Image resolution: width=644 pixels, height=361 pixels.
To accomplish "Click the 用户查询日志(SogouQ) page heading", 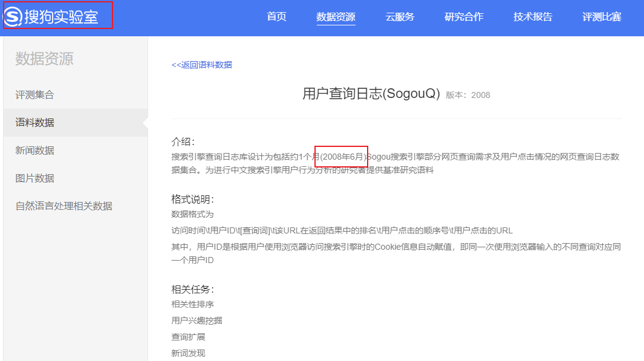I will (x=371, y=94).
